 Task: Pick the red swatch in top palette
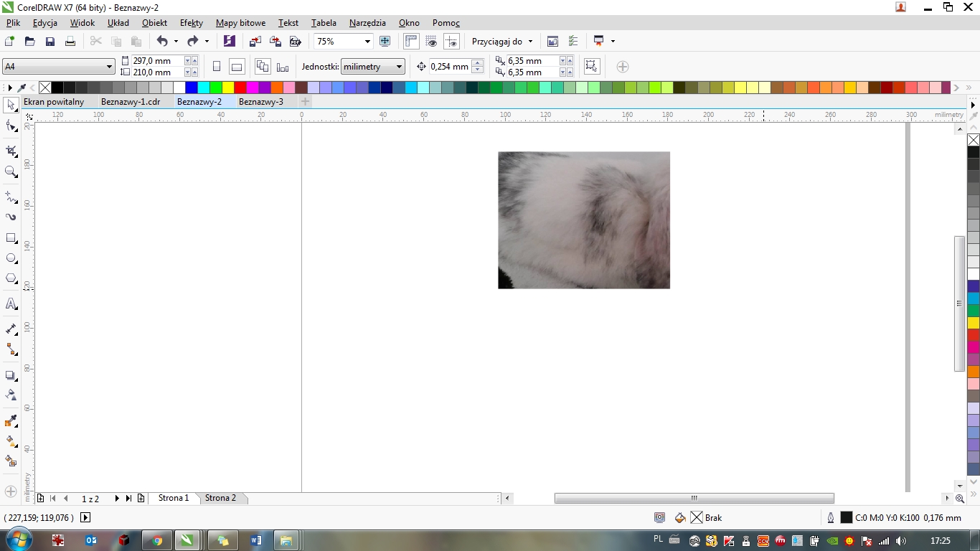240,88
